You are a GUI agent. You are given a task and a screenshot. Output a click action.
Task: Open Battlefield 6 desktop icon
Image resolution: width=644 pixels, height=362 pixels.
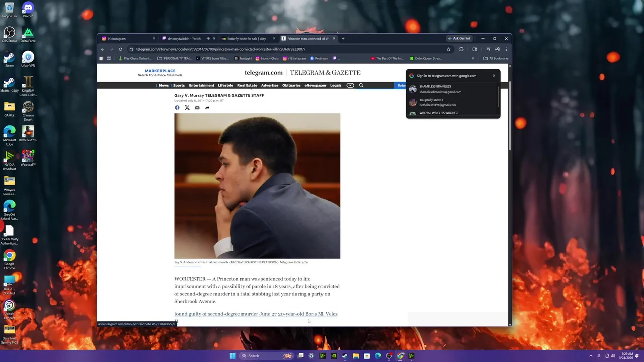pyautogui.click(x=28, y=133)
